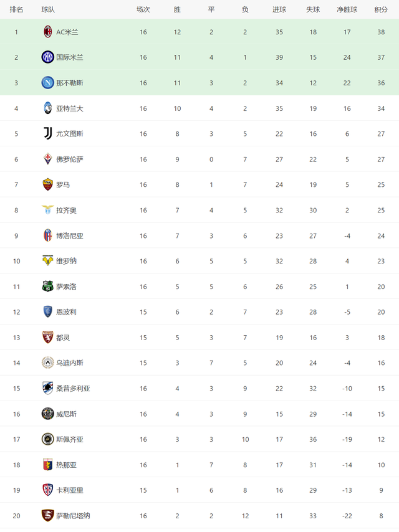Click the AC米兰 club crest icon
This screenshot has height=532, width=399.
(47, 32)
